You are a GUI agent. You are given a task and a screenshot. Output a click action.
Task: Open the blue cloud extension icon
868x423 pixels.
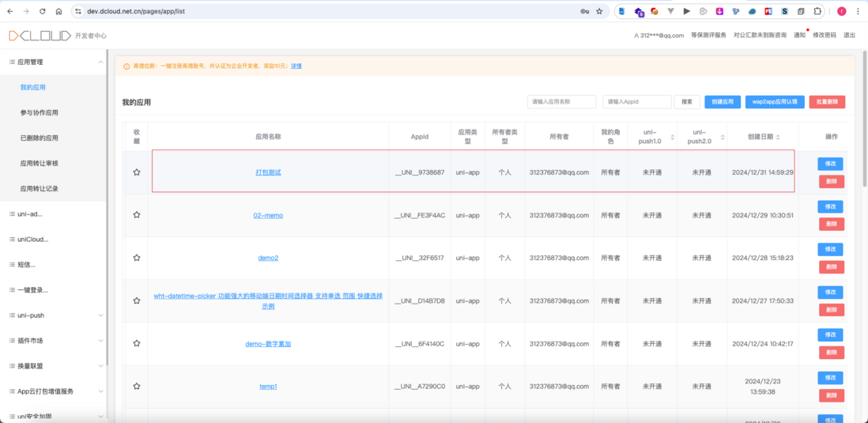coord(753,11)
